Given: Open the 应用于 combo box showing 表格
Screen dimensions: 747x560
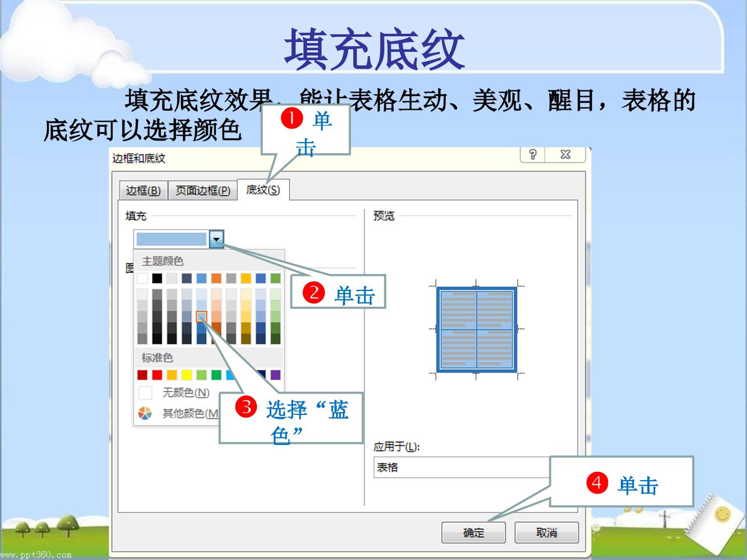Looking at the screenshot, I should click(x=462, y=467).
